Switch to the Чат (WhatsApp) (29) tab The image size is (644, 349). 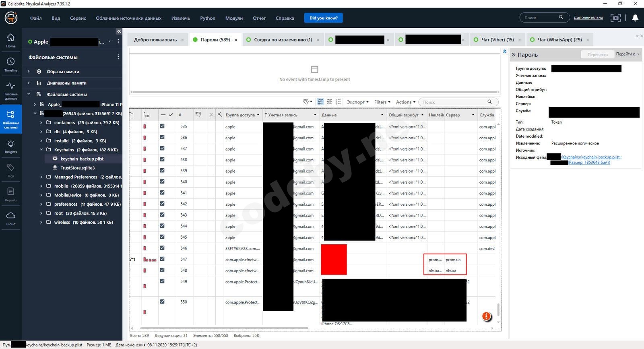tap(559, 40)
